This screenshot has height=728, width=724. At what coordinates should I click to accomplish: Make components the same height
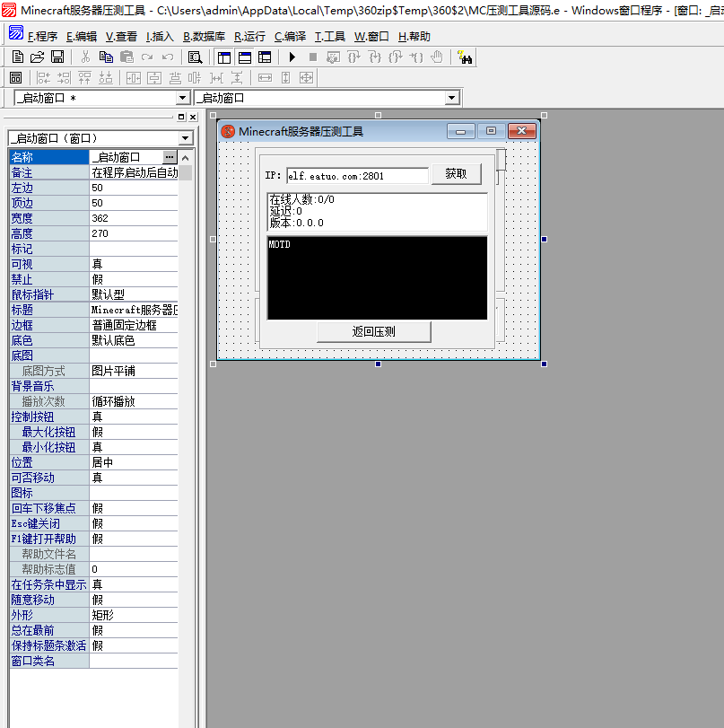[286, 77]
